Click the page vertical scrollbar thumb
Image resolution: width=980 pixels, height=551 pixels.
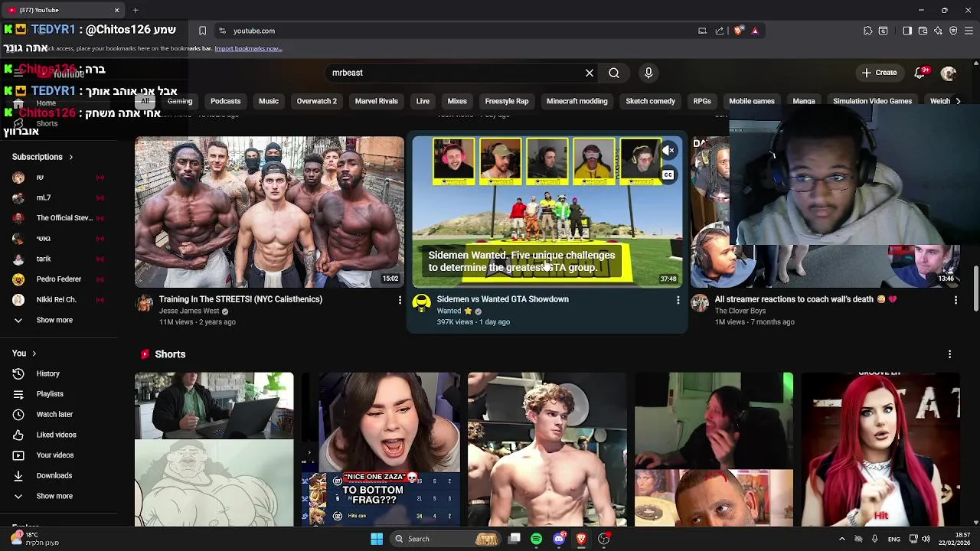(975, 289)
